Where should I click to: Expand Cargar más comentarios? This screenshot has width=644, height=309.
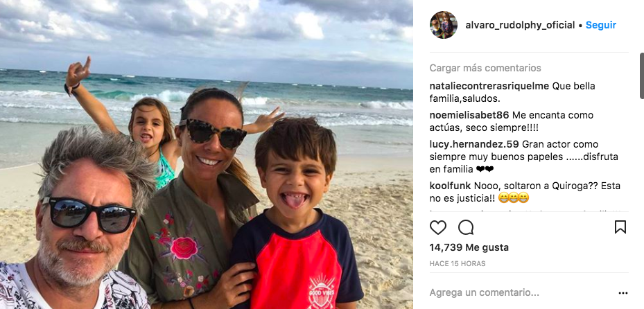coord(485,68)
